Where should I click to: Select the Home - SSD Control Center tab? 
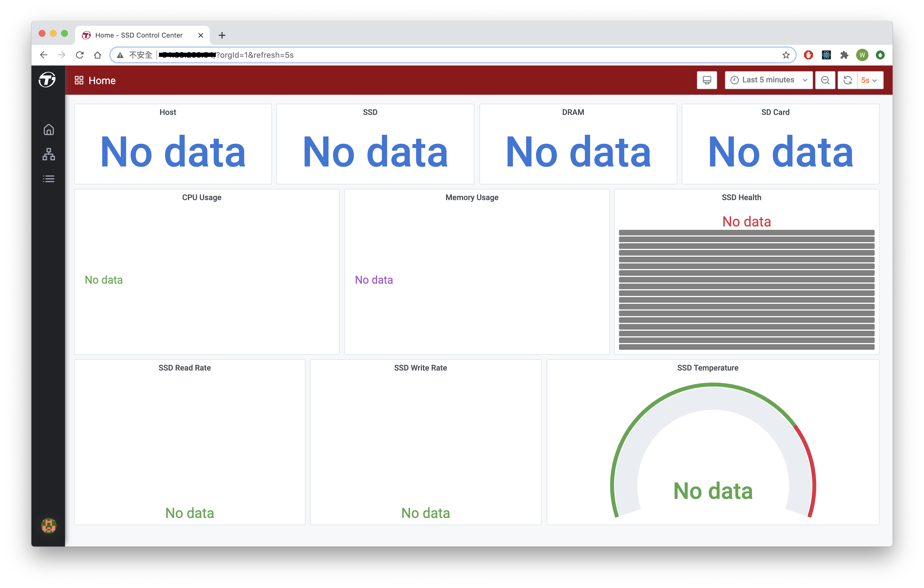point(142,35)
